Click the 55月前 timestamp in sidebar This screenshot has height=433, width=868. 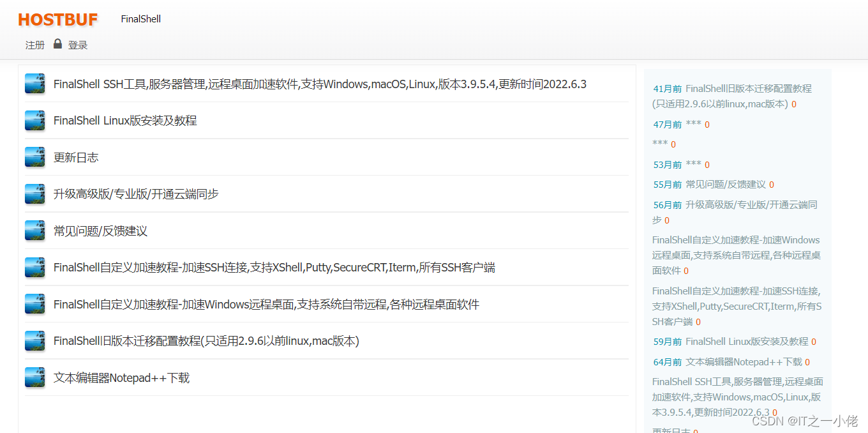tap(668, 185)
